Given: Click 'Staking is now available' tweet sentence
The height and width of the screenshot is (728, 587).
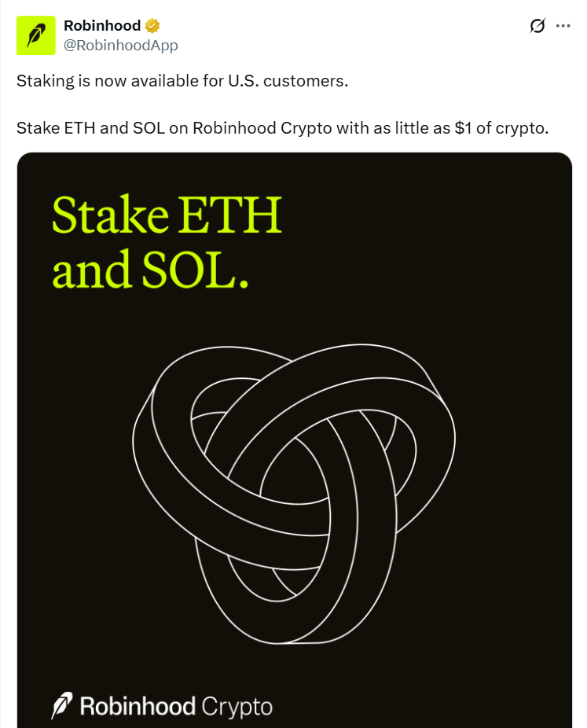Looking at the screenshot, I should 118,82.
